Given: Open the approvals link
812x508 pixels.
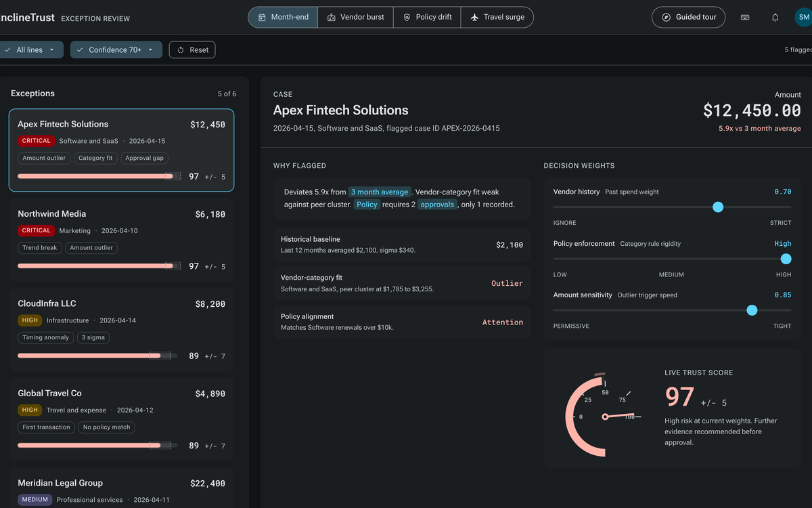Looking at the screenshot, I should [x=437, y=205].
